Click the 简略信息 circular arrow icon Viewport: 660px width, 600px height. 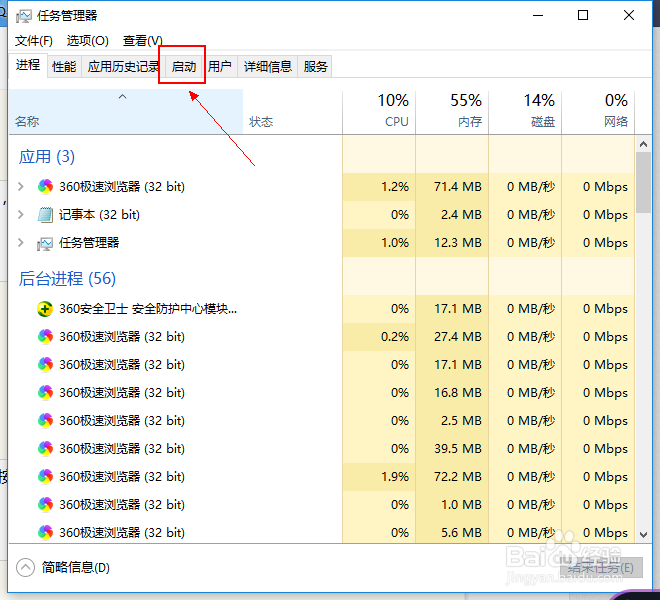[x=25, y=568]
